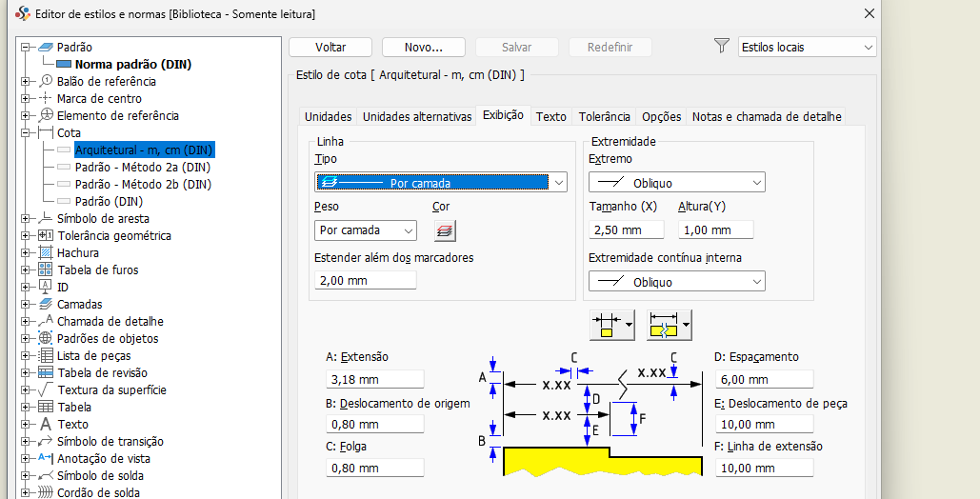Click the Voltar button

(330, 47)
